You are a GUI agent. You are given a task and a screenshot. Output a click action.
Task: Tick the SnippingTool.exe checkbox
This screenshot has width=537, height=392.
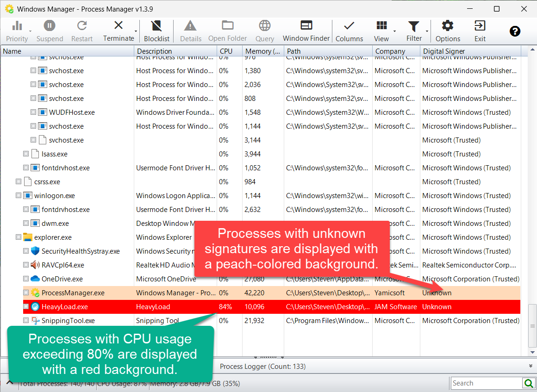coord(26,320)
